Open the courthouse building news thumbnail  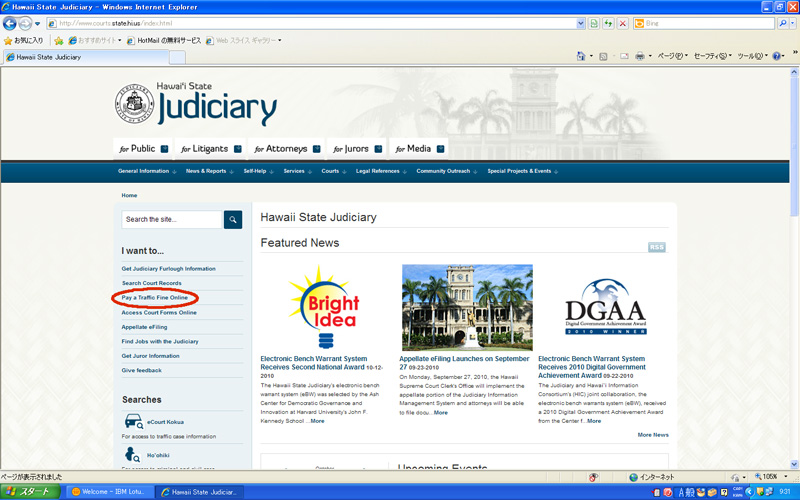click(467, 307)
